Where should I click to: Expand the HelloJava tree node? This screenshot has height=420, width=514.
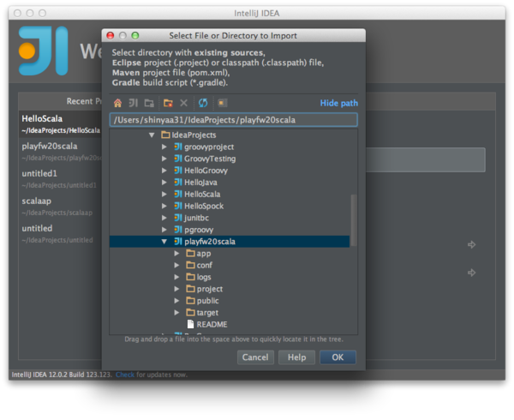[164, 183]
